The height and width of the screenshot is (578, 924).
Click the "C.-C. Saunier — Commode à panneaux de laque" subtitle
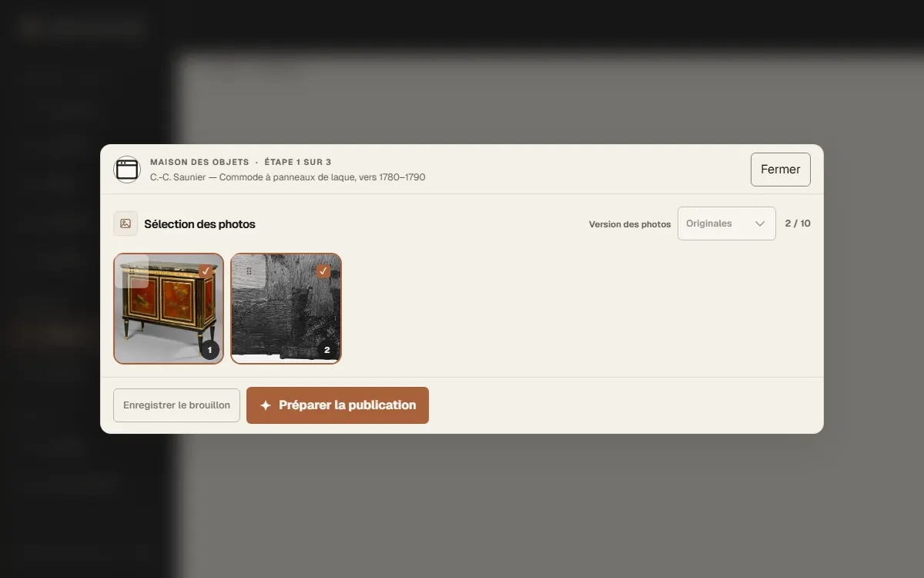point(288,177)
